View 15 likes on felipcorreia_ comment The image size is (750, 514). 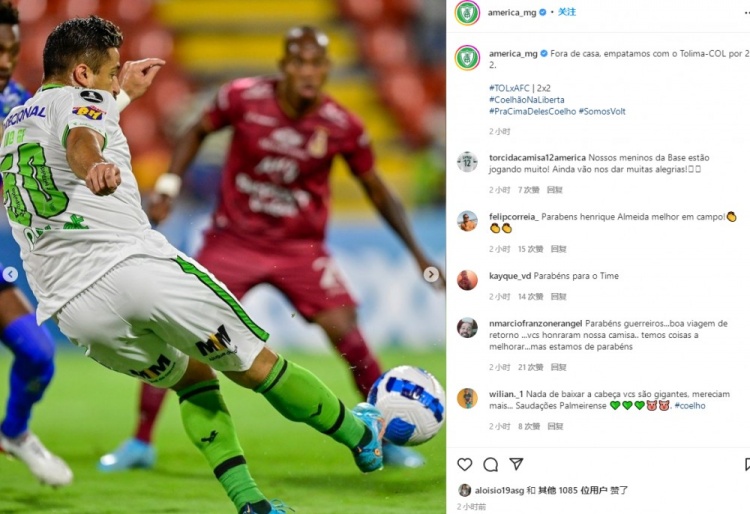click(530, 249)
